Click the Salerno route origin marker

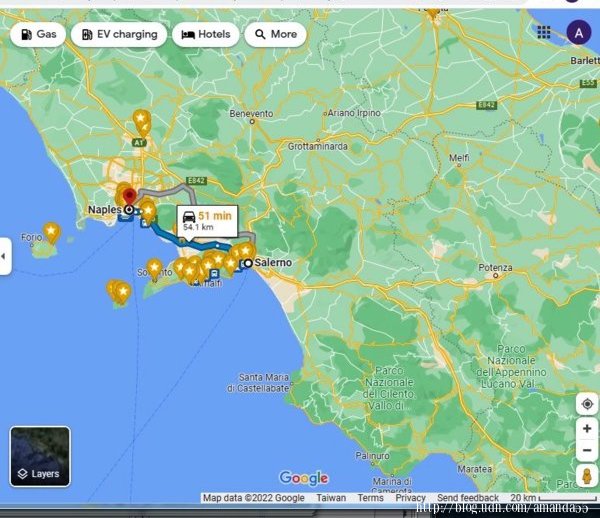[247, 264]
